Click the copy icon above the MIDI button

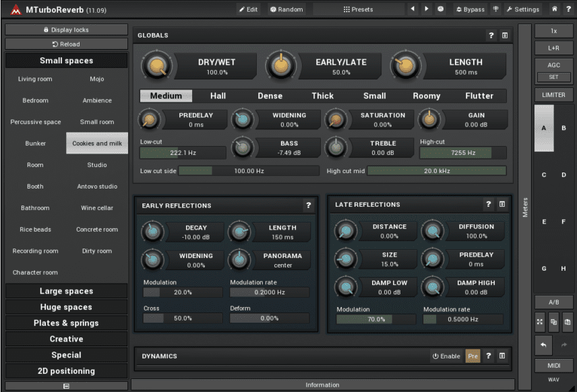(x=553, y=322)
